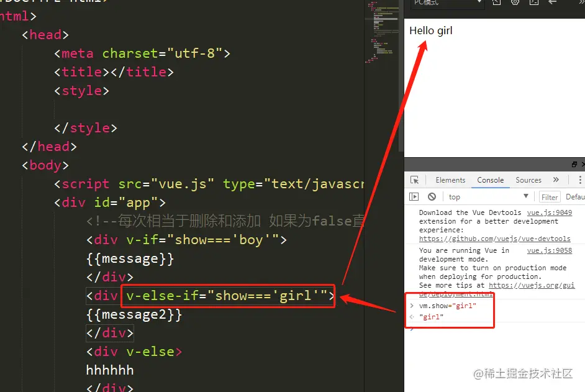Open the preview settings gear icon

(x=515, y=2)
